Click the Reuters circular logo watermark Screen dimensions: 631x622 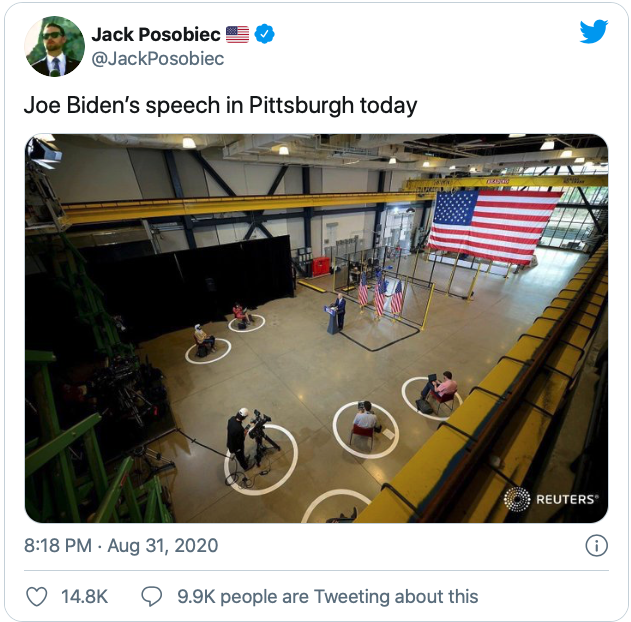(x=517, y=499)
